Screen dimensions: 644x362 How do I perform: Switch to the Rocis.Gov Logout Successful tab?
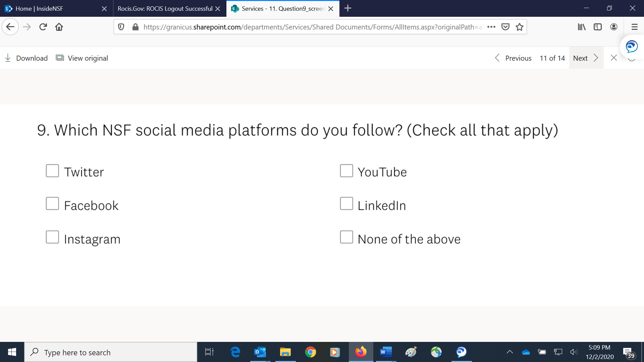point(165,8)
